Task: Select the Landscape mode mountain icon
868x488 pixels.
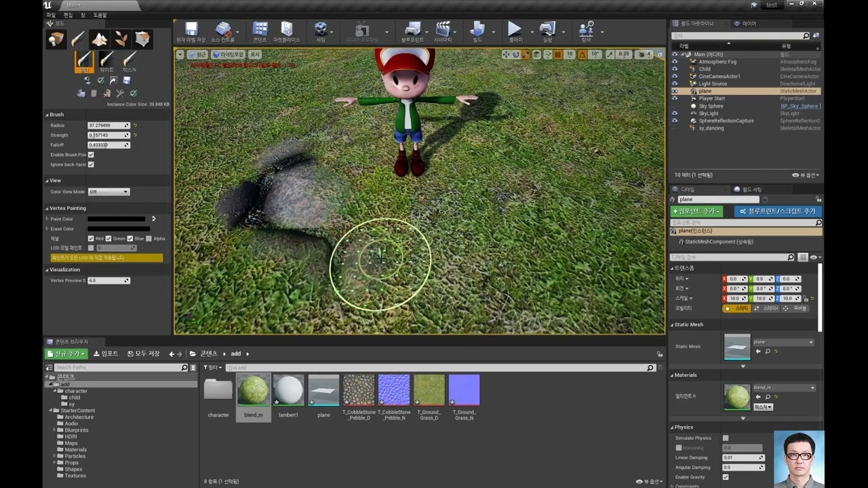Action: tap(100, 39)
